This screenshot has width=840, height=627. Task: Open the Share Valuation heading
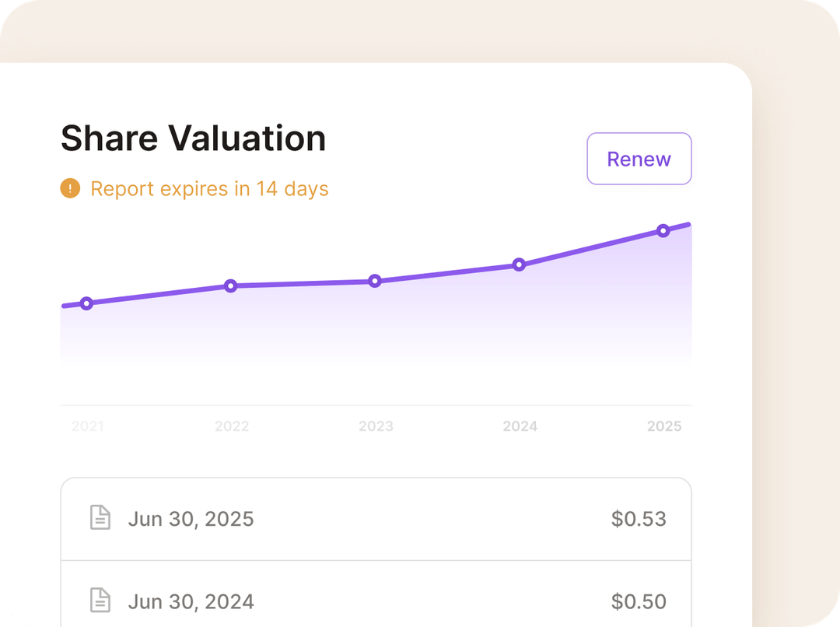pyautogui.click(x=194, y=138)
